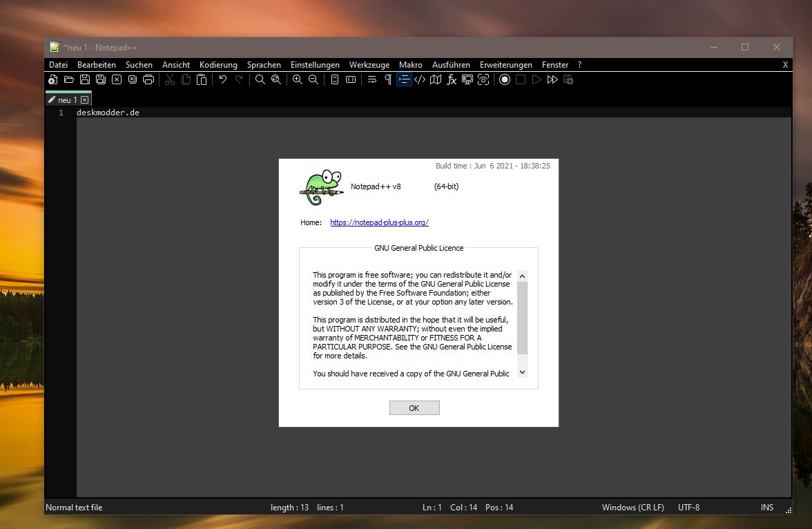The width and height of the screenshot is (812, 529).
Task: Run macro multiple times with fast-forward icon
Action: [552, 79]
